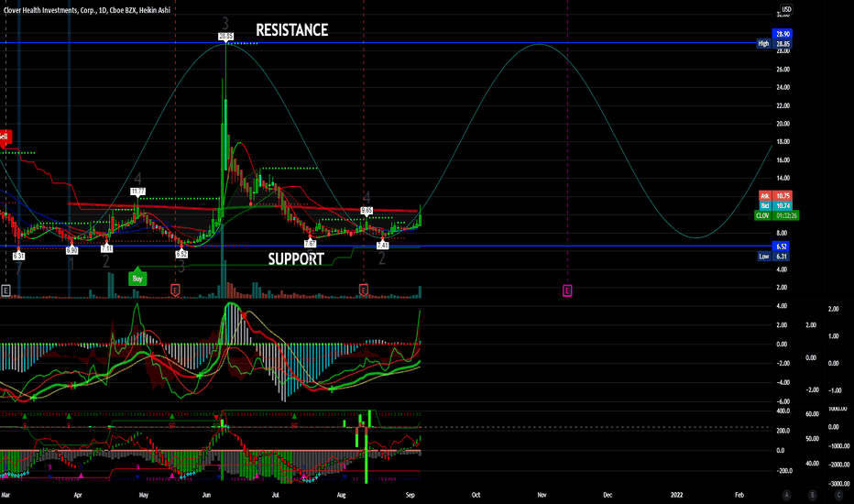Viewport: 854px width, 504px height.
Task: Click the B price-scale button
Action: coord(812,495)
